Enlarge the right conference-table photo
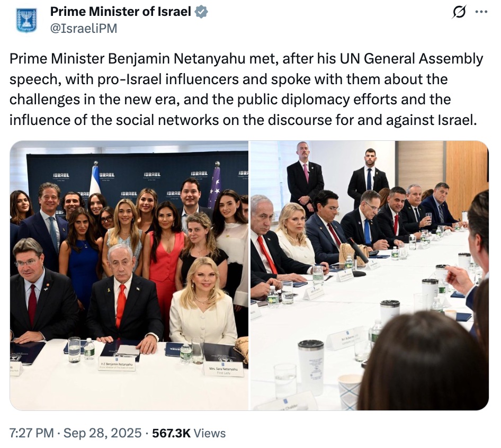Image resolution: width=501 pixels, height=448 pixels. coord(371,275)
